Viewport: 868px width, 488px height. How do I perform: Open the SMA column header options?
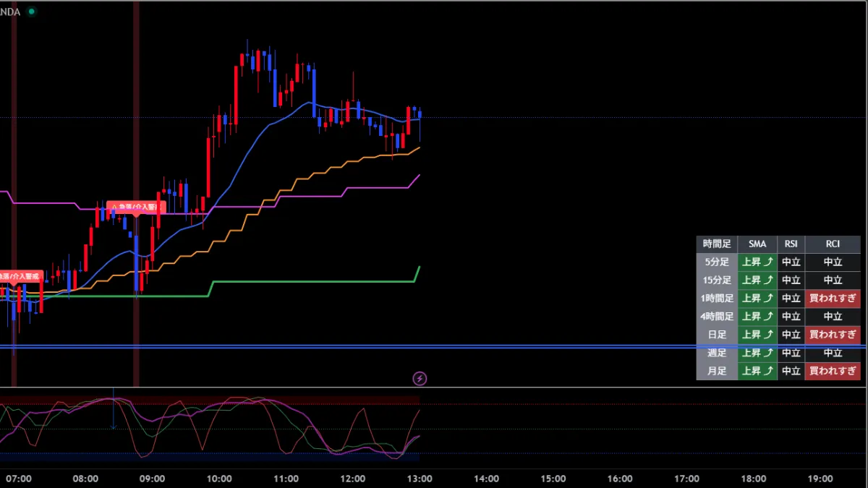click(x=757, y=244)
